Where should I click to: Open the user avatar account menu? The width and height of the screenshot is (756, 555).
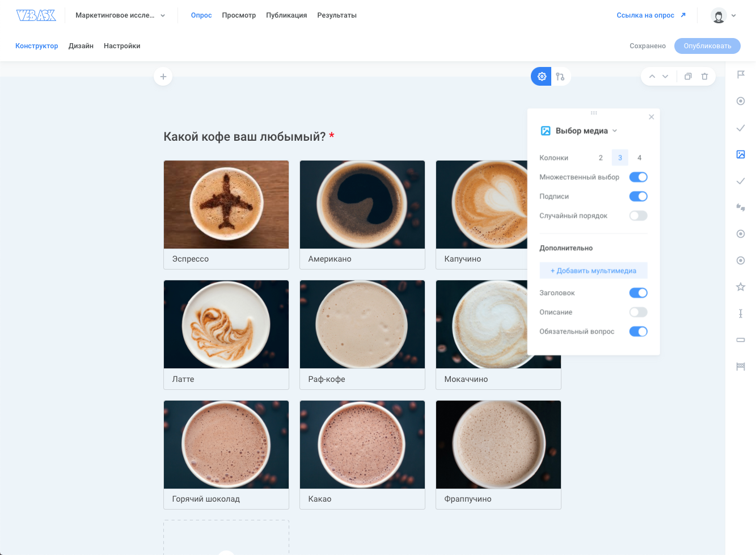click(723, 16)
